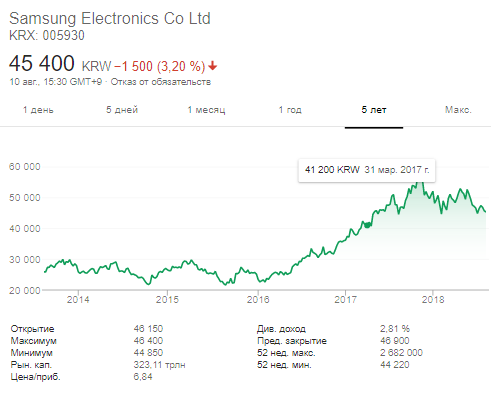Click the 41 200 KRW tooltip box

click(367, 170)
